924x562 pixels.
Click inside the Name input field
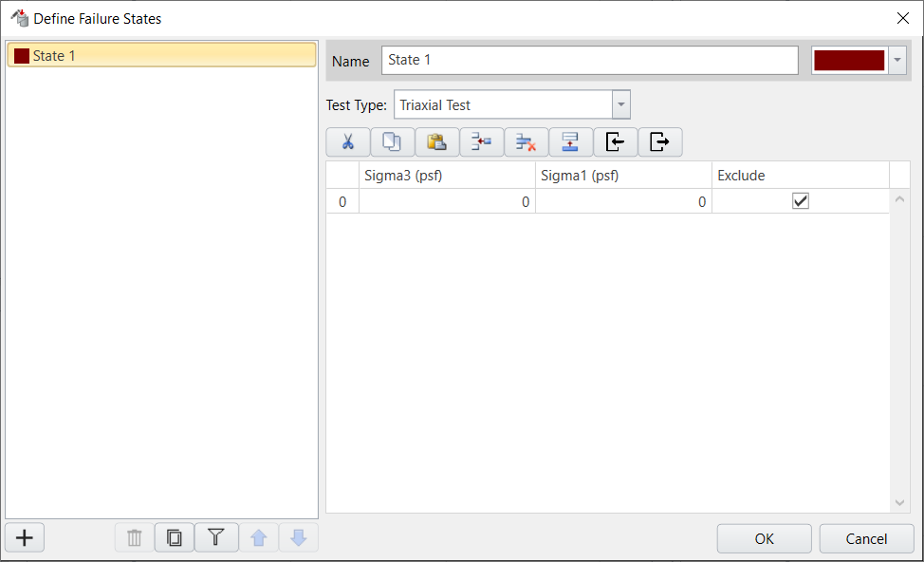click(x=588, y=60)
